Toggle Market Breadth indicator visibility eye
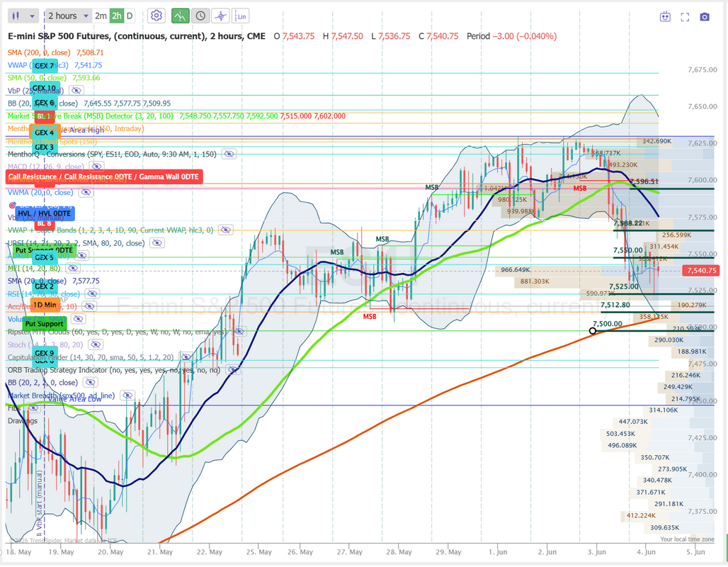 pyautogui.click(x=127, y=395)
